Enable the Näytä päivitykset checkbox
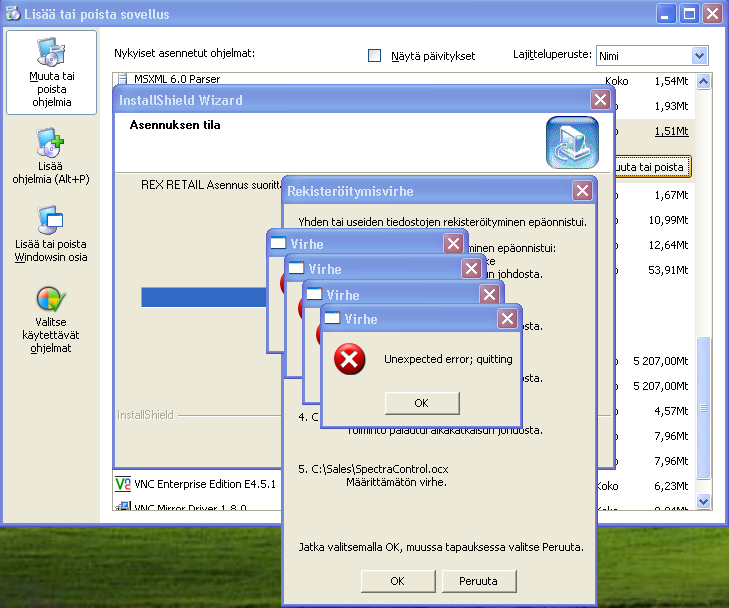This screenshot has width=729, height=608. click(375, 56)
